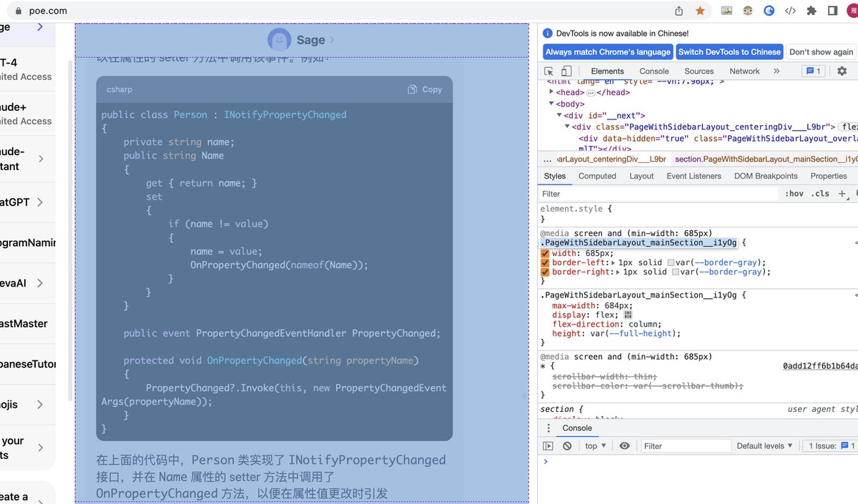Click the Copy button on csharp code
Image resolution: width=858 pixels, height=504 pixels.
point(425,89)
